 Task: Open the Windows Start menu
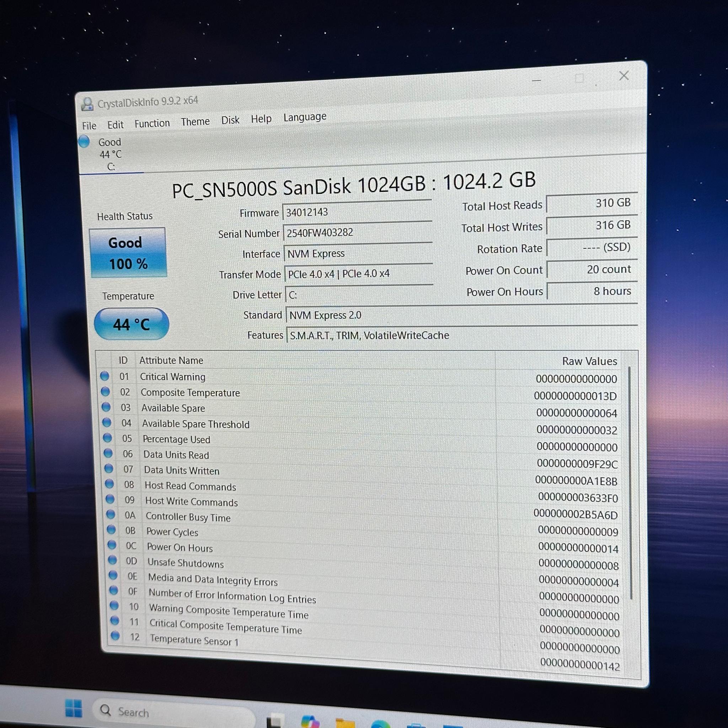pos(74,708)
